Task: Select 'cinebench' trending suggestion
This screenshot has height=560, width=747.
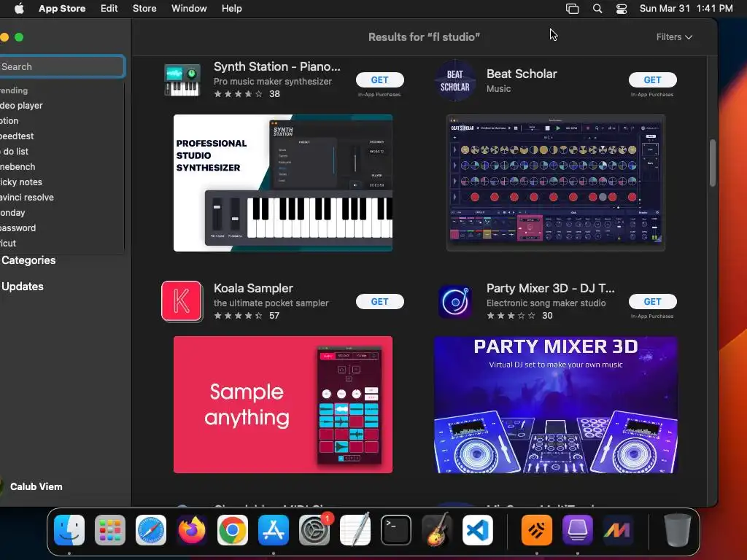Action: pyautogui.click(x=18, y=167)
